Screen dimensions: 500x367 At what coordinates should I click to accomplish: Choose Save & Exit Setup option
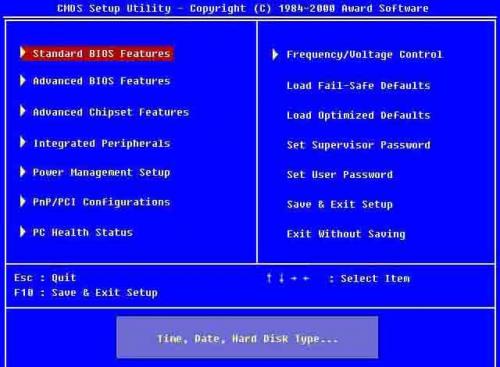click(340, 204)
